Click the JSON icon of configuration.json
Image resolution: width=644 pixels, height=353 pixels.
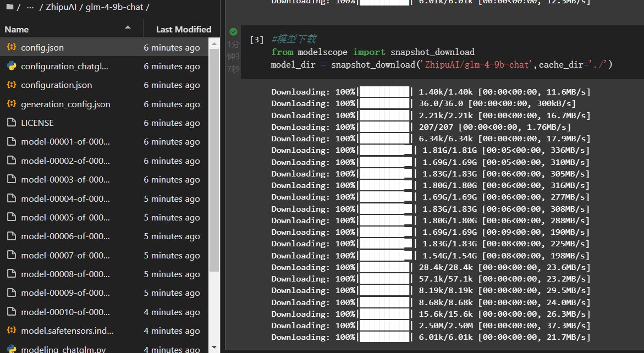[x=12, y=85]
